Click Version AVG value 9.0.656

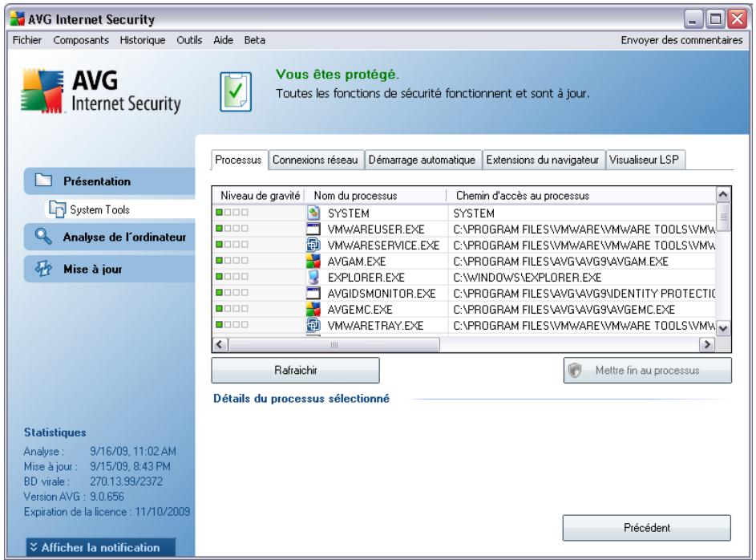pos(107,497)
